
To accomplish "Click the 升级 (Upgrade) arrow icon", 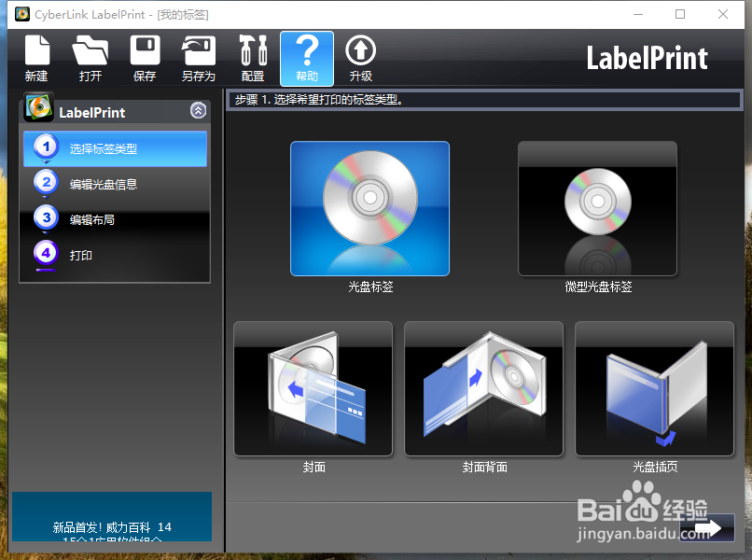I will click(361, 58).
